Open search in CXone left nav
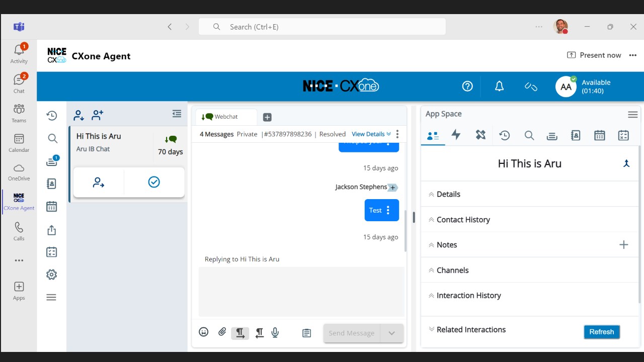The height and width of the screenshot is (362, 644). [52, 138]
